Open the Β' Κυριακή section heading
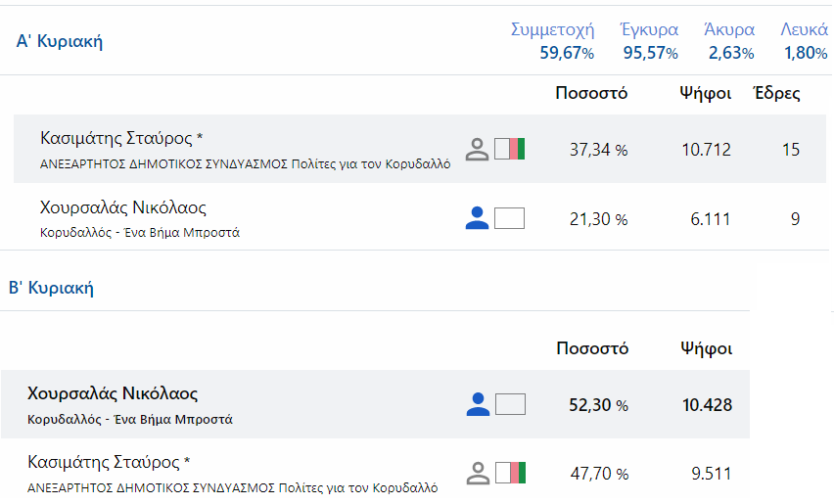The width and height of the screenshot is (834, 504). tap(51, 288)
